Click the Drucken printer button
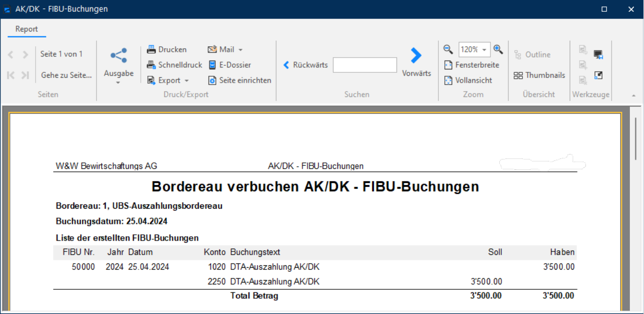644x314 pixels. pyautogui.click(x=167, y=49)
